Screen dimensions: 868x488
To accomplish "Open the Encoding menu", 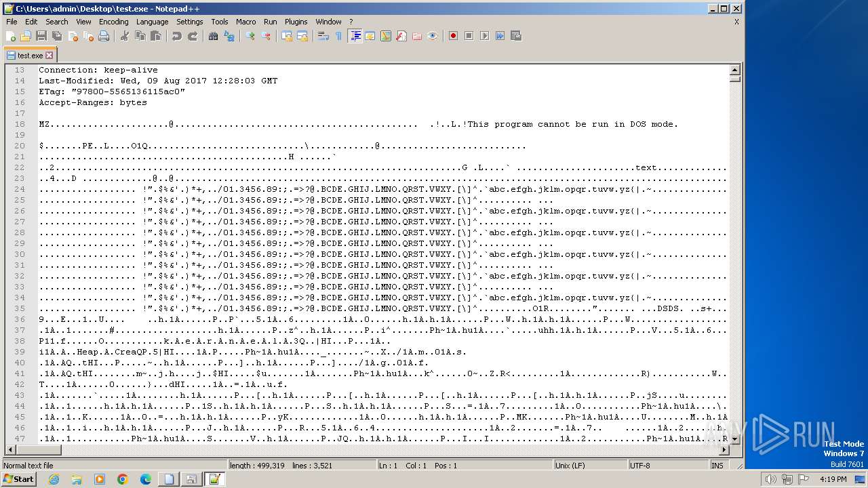I will click(113, 22).
